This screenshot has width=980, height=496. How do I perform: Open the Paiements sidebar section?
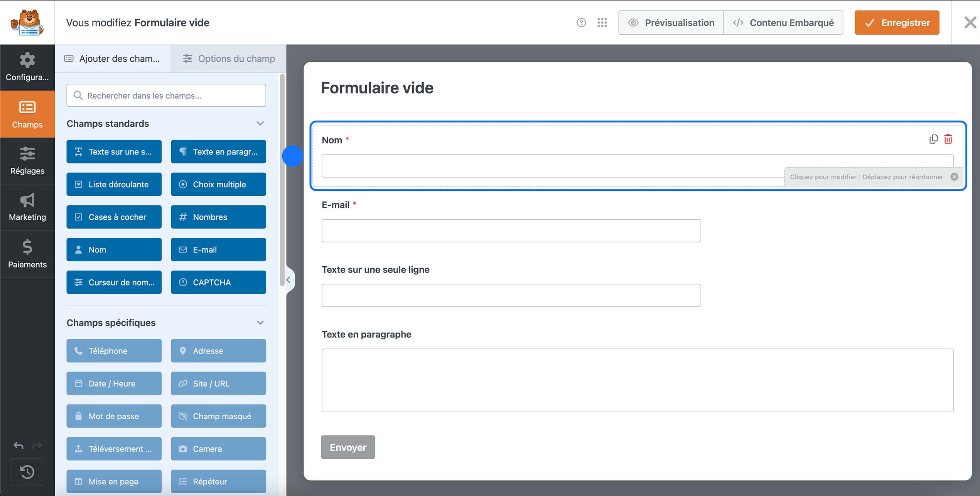(27, 254)
